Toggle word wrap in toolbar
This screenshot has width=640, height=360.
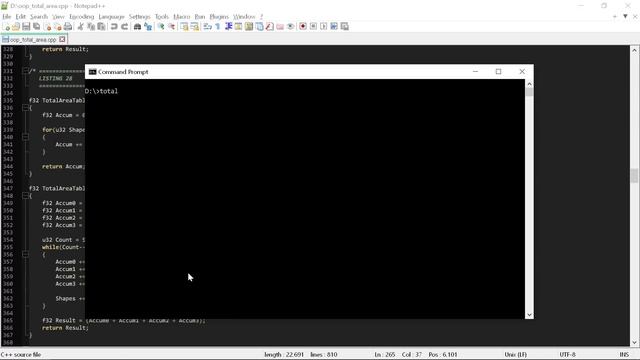pos(207,27)
